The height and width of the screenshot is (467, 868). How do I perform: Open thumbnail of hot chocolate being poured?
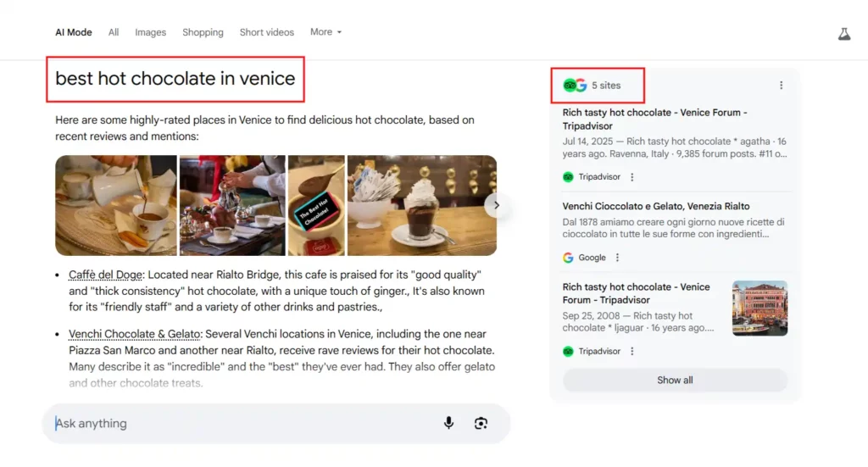pyautogui.click(x=115, y=205)
